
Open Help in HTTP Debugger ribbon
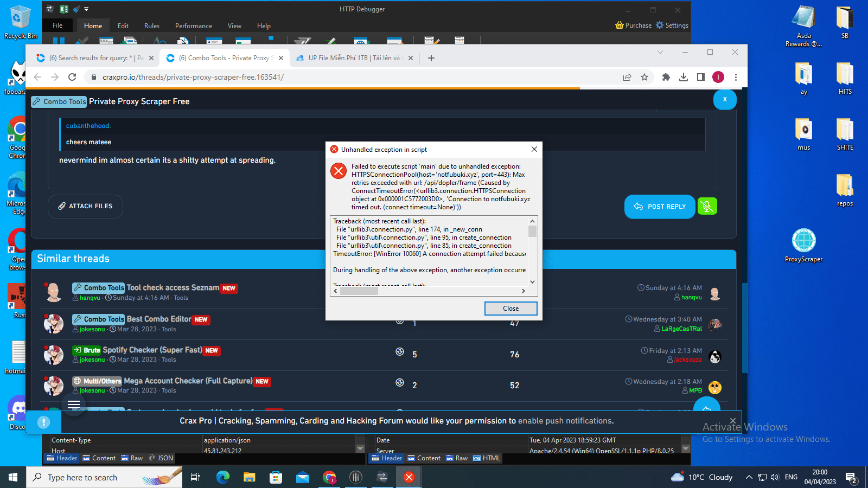(x=264, y=26)
